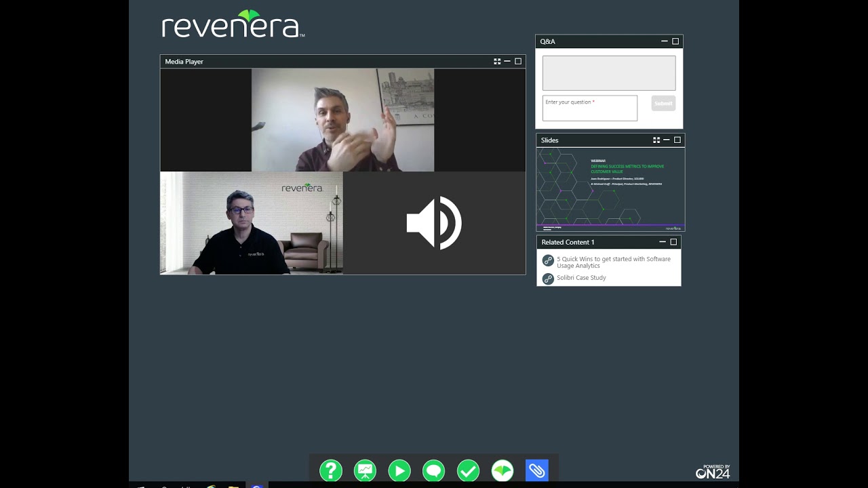
Task: Unmute using the large speaker icon
Action: click(434, 223)
